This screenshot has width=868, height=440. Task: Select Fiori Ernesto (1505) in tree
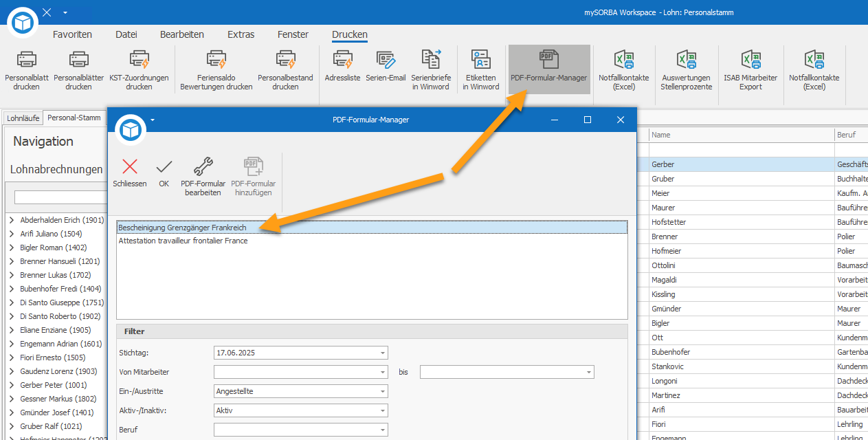point(53,357)
